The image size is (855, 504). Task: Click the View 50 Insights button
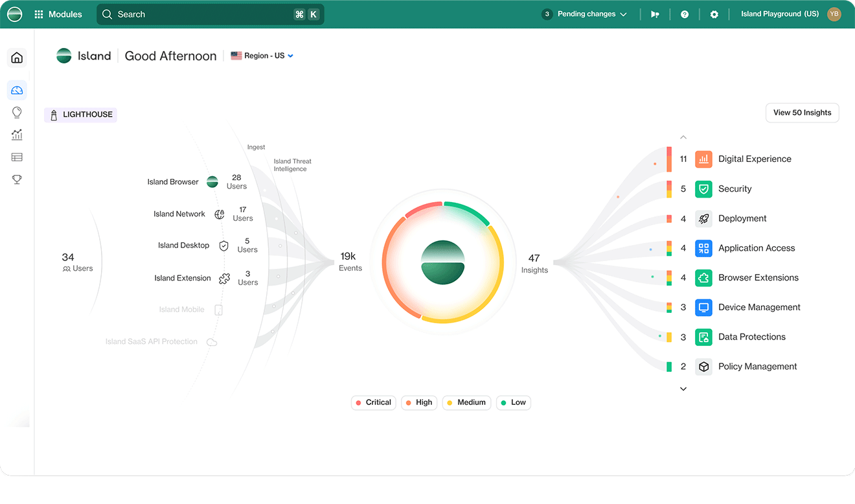pyautogui.click(x=802, y=113)
